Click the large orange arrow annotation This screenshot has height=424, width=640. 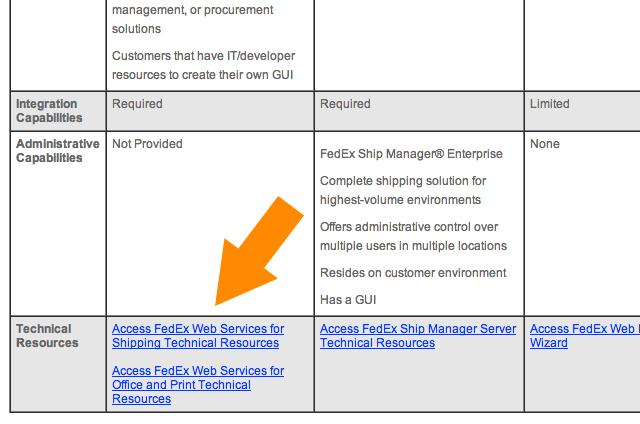point(257,251)
